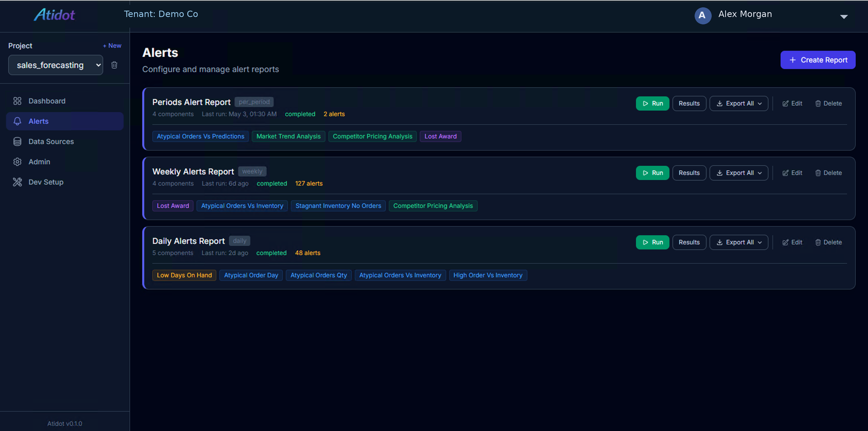868x431 pixels.
Task: Open the sales_forecasting project selector
Action: click(x=56, y=65)
